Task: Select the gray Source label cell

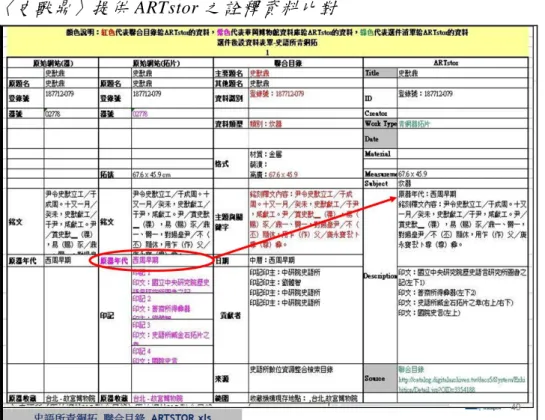Action: (381, 378)
